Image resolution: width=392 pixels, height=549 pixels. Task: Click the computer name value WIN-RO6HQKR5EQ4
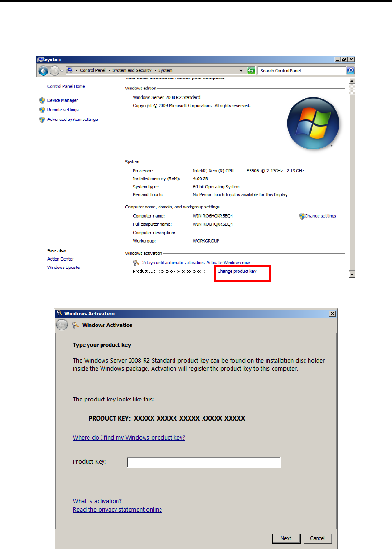click(x=213, y=216)
